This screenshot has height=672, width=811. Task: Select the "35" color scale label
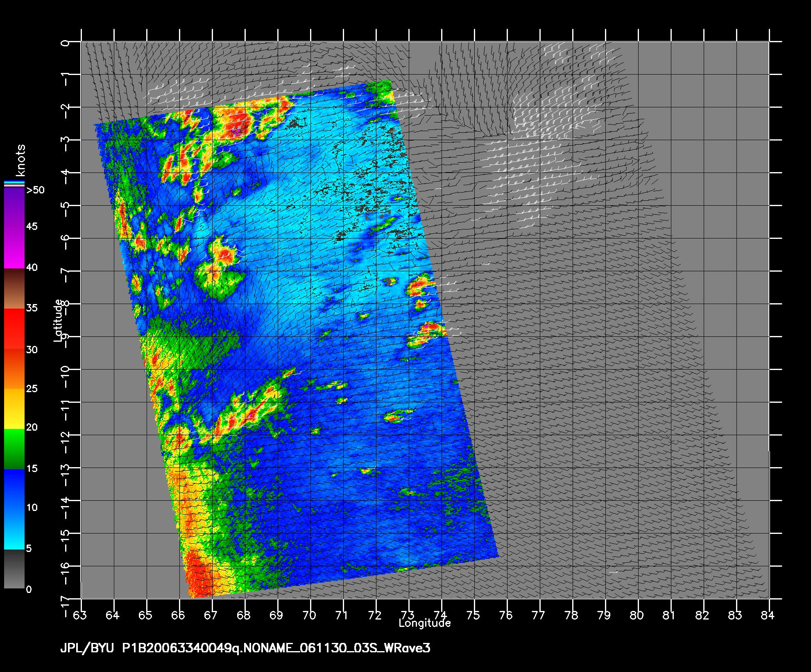(x=32, y=308)
